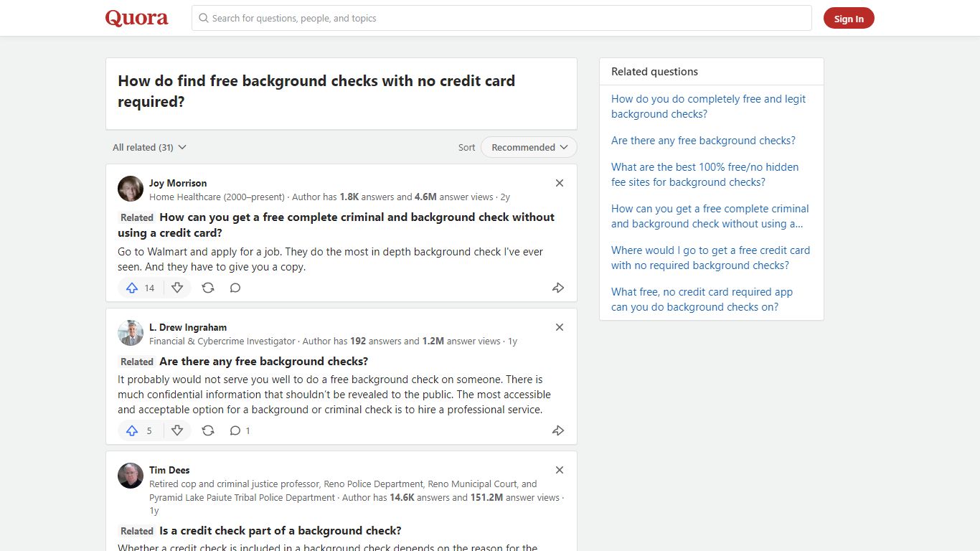Image resolution: width=980 pixels, height=551 pixels.
Task: Open the comment on L. Drew Ingraham's answer
Action: click(x=240, y=430)
